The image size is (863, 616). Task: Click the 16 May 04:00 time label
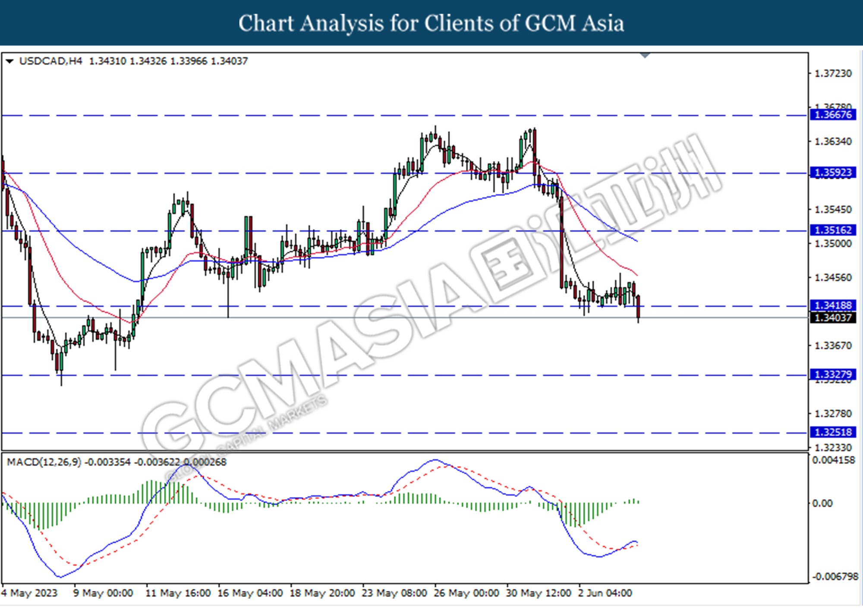[250, 594]
